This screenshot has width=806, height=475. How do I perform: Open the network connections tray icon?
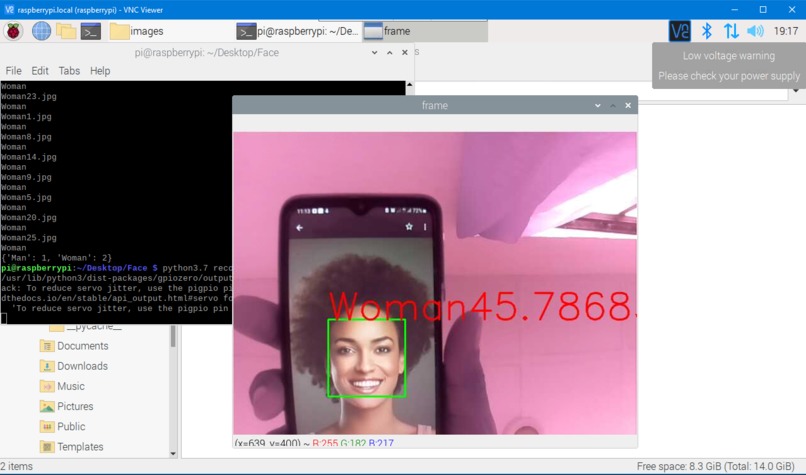[731, 31]
